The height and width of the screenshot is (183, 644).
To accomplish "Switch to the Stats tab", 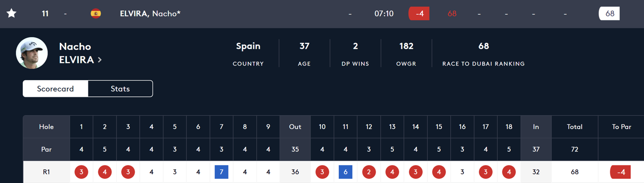I will point(120,89).
